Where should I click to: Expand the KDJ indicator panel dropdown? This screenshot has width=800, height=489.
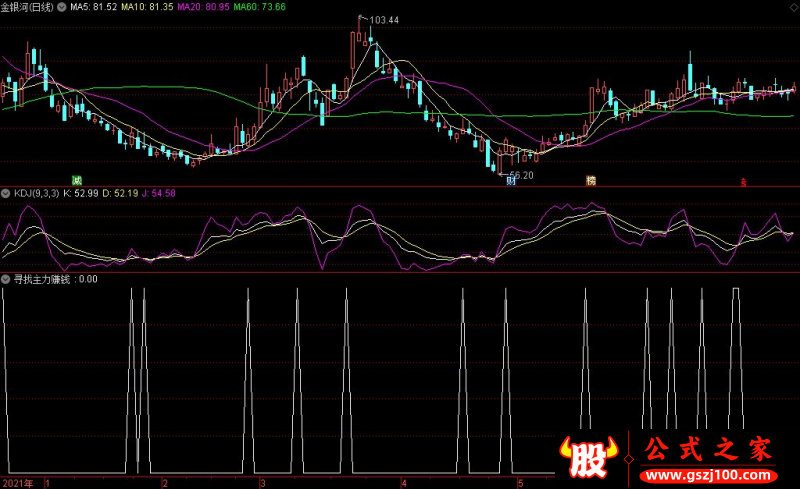[x=6, y=193]
